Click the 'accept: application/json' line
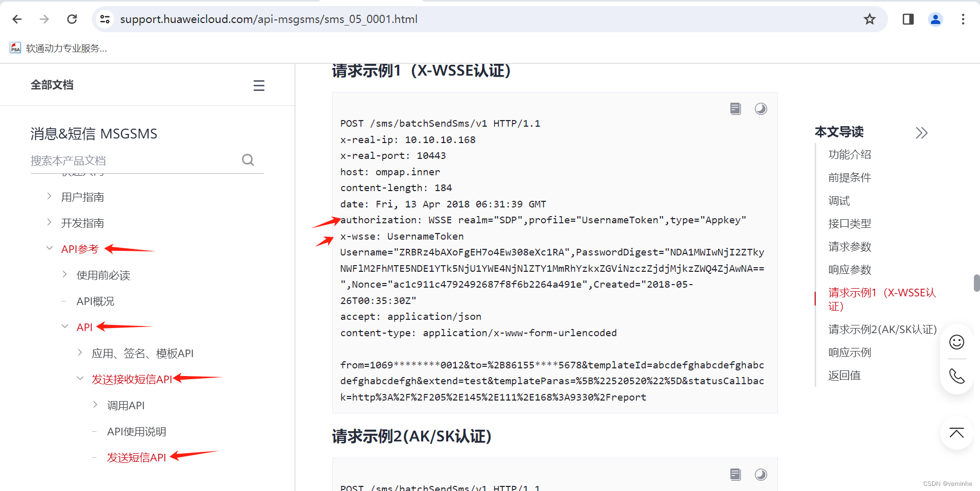 [x=411, y=317]
